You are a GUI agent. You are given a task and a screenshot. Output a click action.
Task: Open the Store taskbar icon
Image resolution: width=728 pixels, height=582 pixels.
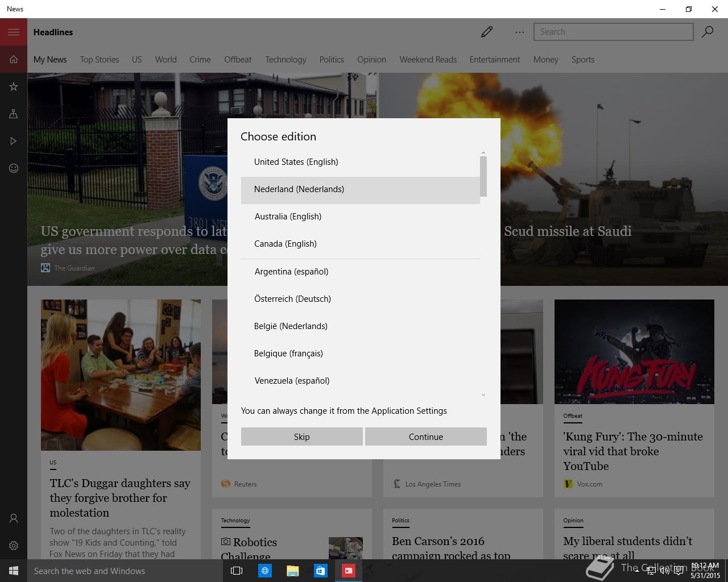click(x=320, y=571)
